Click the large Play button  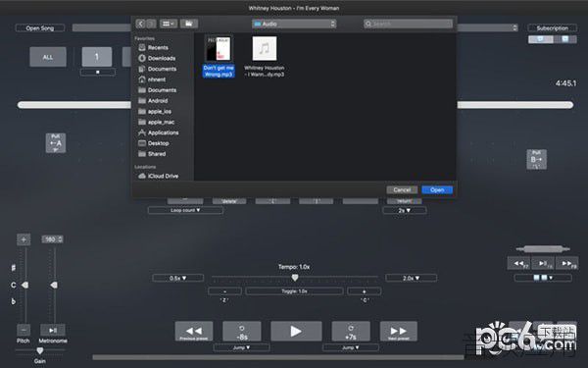(x=296, y=332)
